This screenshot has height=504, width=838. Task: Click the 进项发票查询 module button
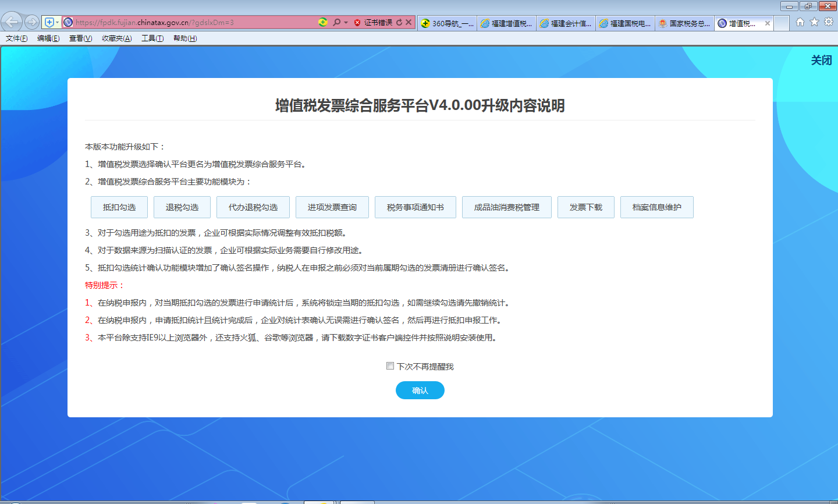(x=332, y=207)
